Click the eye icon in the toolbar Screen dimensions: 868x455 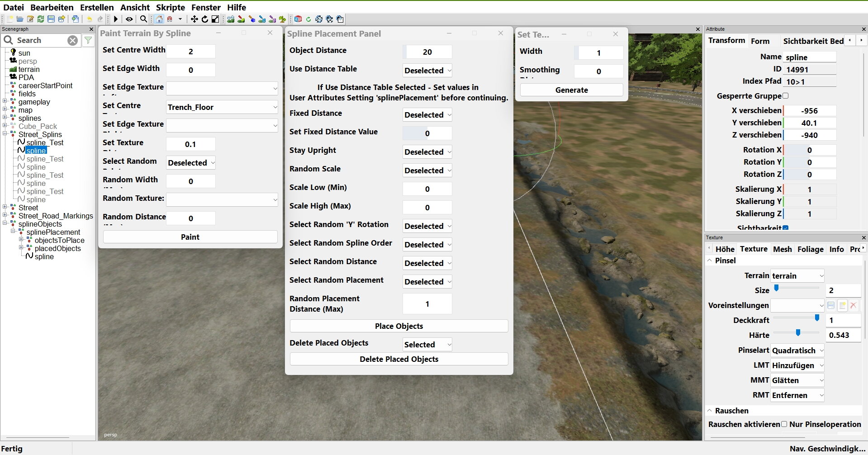click(x=129, y=19)
